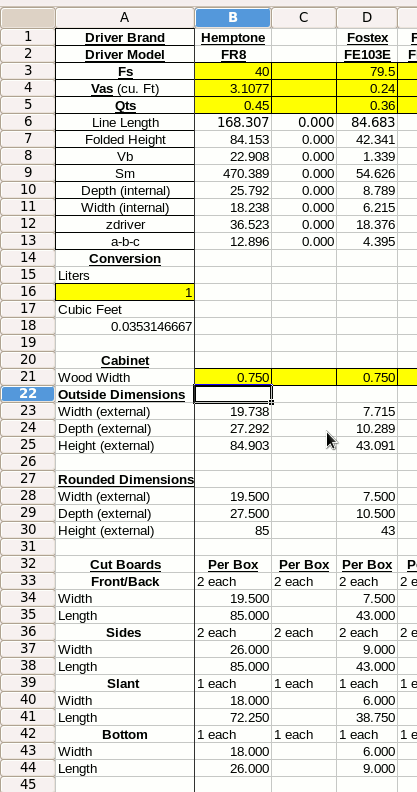The height and width of the screenshot is (792, 417).
Task: Click '2 each' in column B row 33
Action: click(x=233, y=581)
